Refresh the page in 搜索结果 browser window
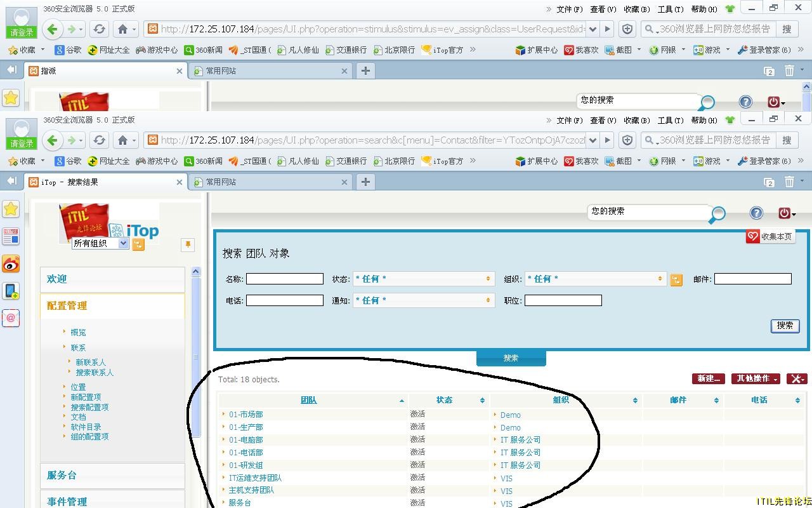Screen dimensions: 812x508 pyautogui.click(x=99, y=140)
